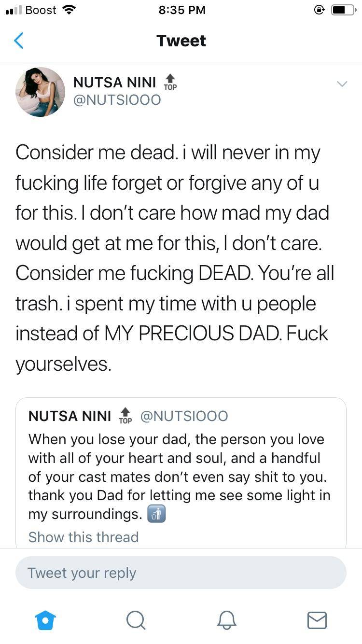Show this thread
This screenshot has width=362, height=644.
tap(83, 537)
